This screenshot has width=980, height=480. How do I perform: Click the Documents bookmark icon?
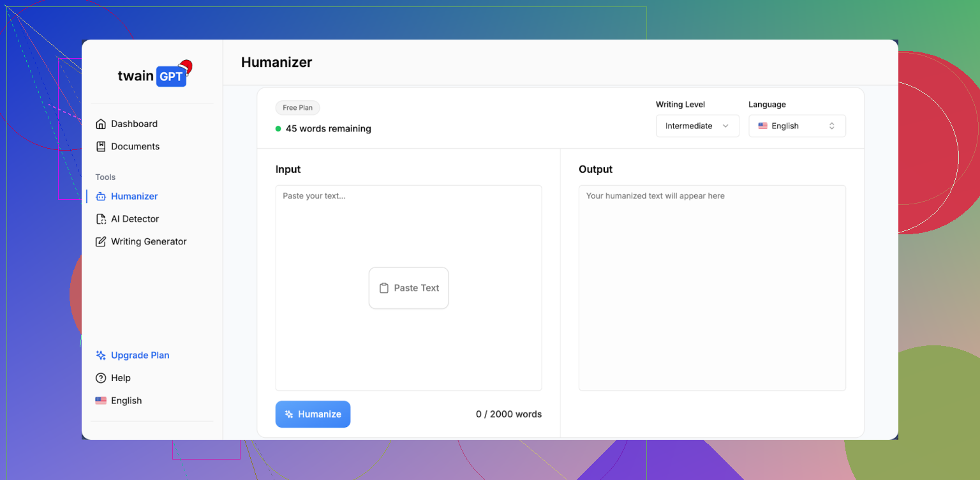[x=101, y=147]
